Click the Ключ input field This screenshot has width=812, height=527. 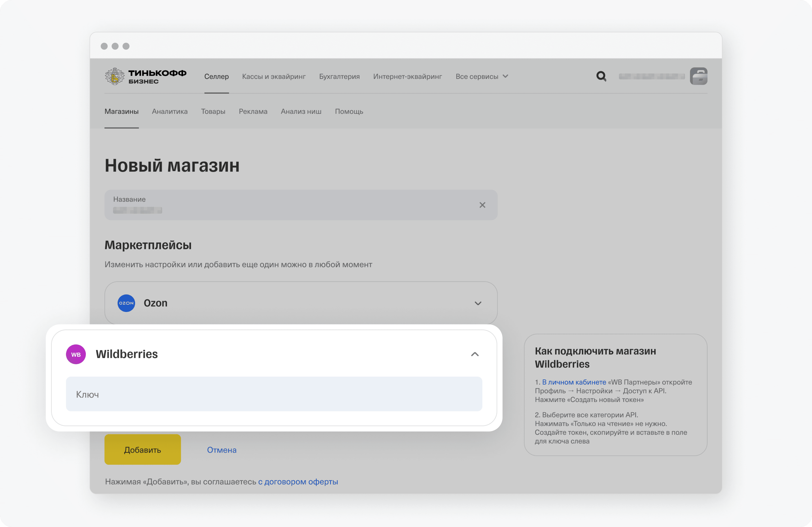(x=274, y=394)
